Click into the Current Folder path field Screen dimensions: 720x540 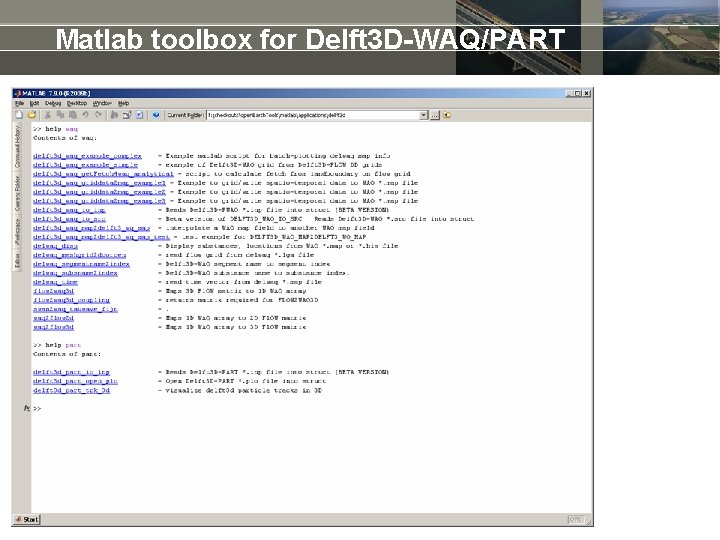tap(313, 115)
